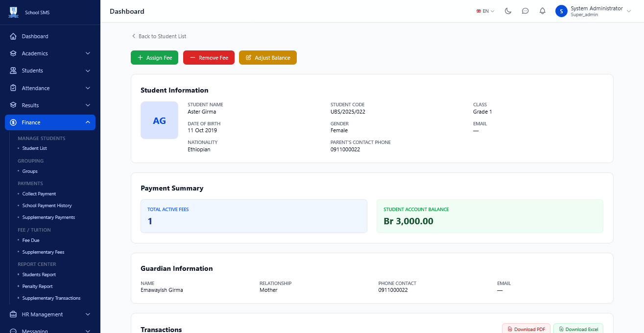The width and height of the screenshot is (644, 333).
Task: Click student name Aster Girma
Action: coord(202,112)
